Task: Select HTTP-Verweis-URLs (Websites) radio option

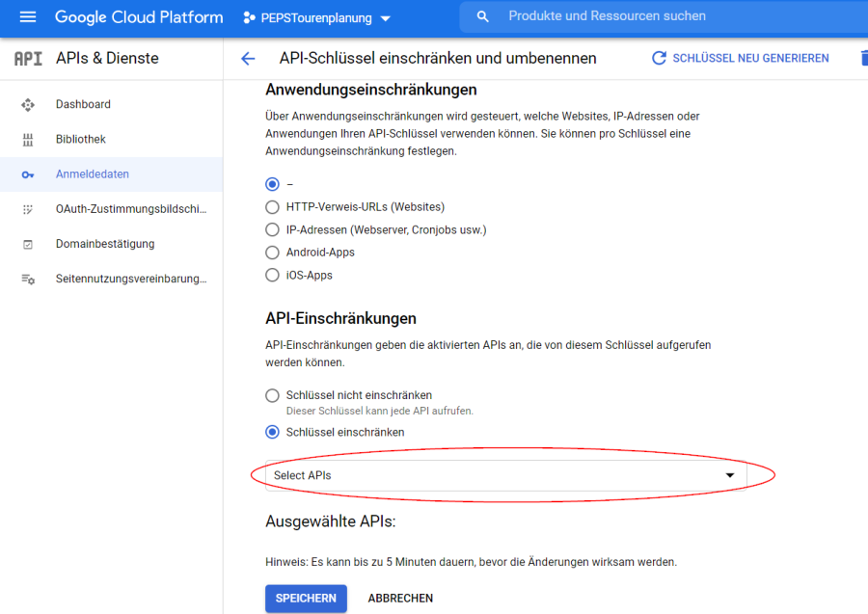Action: 272,207
